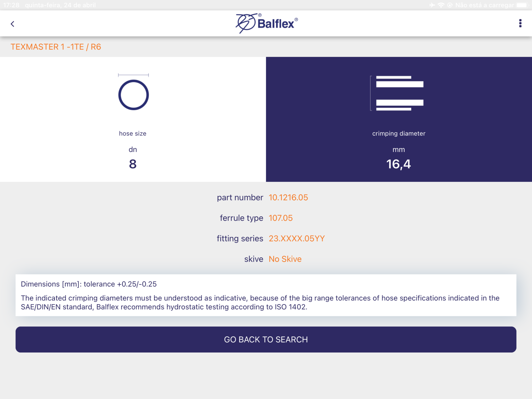Image resolution: width=532 pixels, height=399 pixels.
Task: Open the three-dot overflow menu
Action: (x=520, y=23)
